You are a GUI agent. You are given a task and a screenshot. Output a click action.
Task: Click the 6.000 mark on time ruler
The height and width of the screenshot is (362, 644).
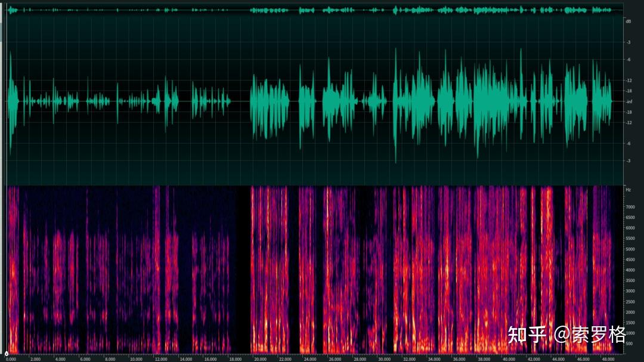click(x=85, y=359)
